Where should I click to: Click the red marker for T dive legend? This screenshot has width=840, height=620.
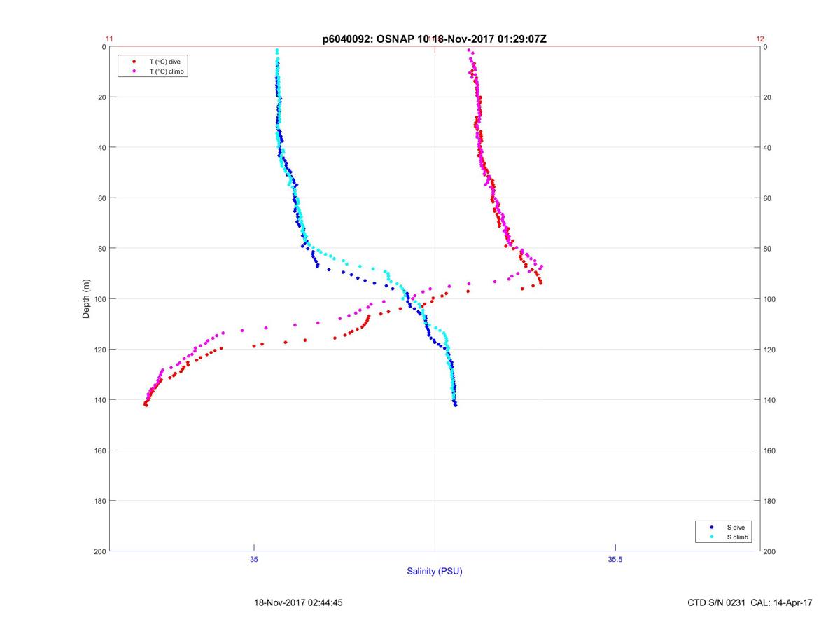pos(134,62)
